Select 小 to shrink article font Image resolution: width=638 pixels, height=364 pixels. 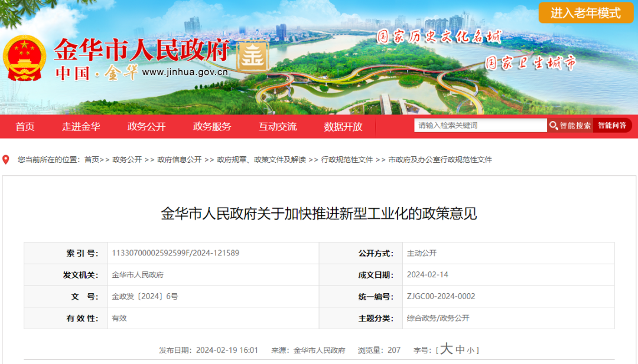point(470,350)
